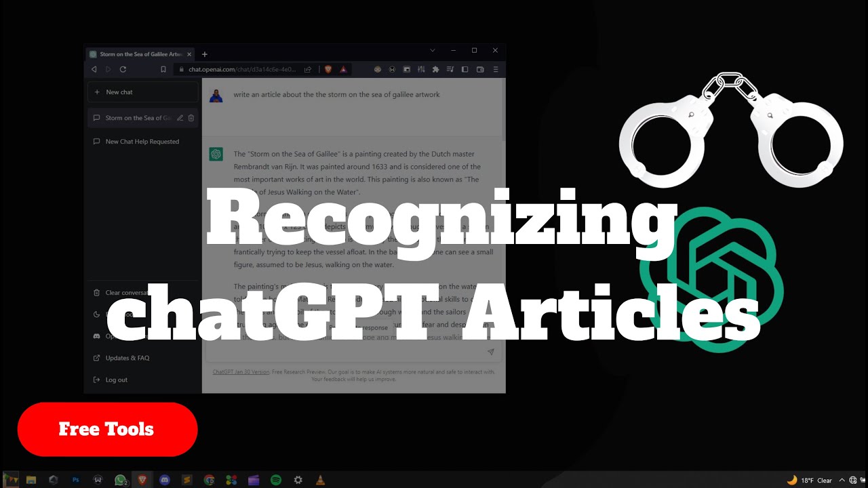The image size is (868, 488).
Task: Expand the system tray hidden icons chevron
Action: pos(842,480)
